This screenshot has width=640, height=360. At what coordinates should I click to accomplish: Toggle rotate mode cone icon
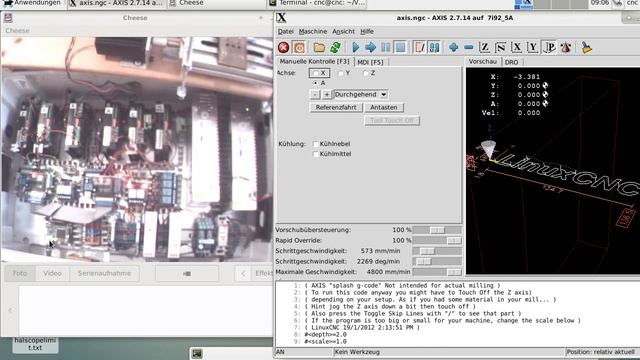coord(566,47)
